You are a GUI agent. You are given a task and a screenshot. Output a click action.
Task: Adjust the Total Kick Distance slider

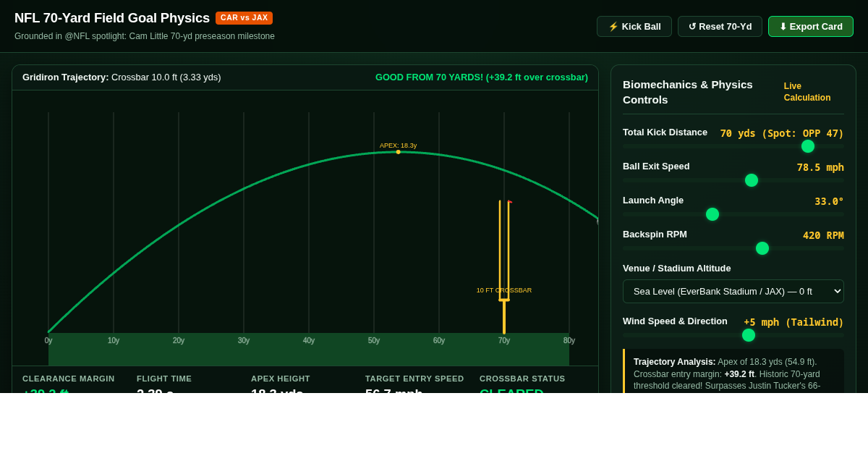click(733, 146)
